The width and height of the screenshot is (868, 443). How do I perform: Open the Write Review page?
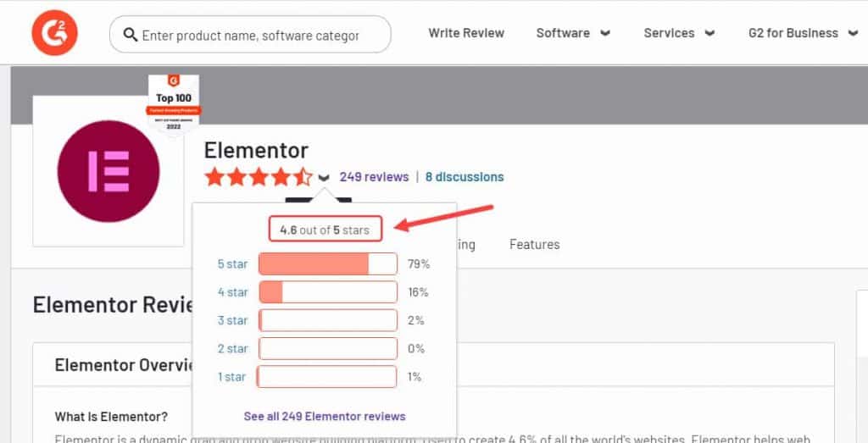point(465,33)
